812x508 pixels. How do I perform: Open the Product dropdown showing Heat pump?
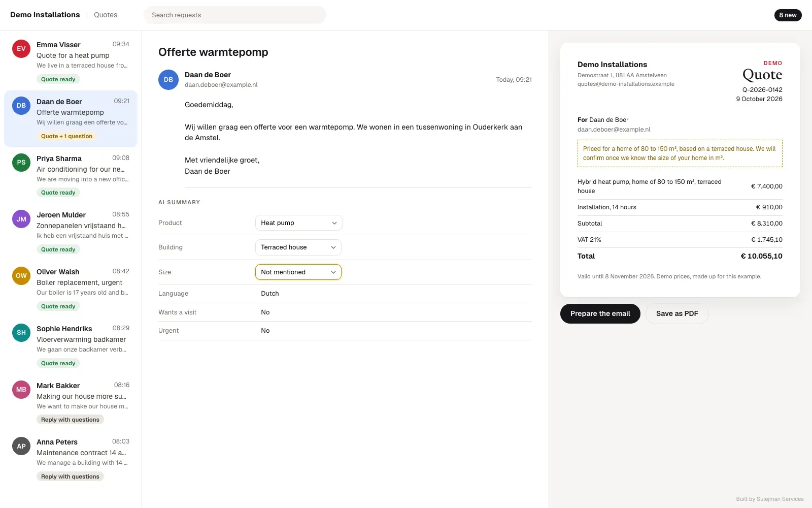click(298, 223)
